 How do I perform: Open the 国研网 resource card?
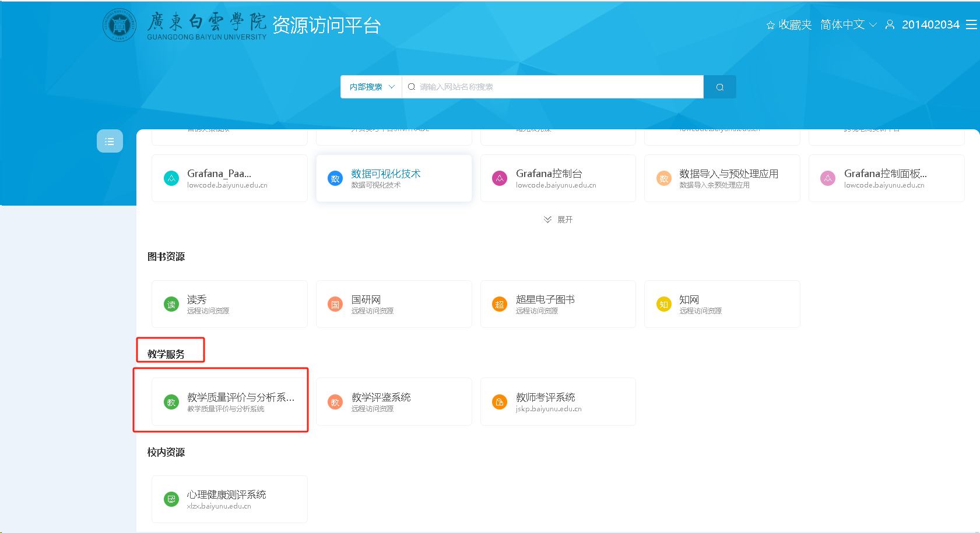coord(394,304)
